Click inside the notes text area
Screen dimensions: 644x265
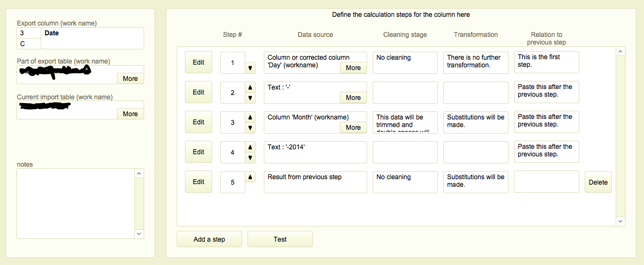(x=75, y=203)
